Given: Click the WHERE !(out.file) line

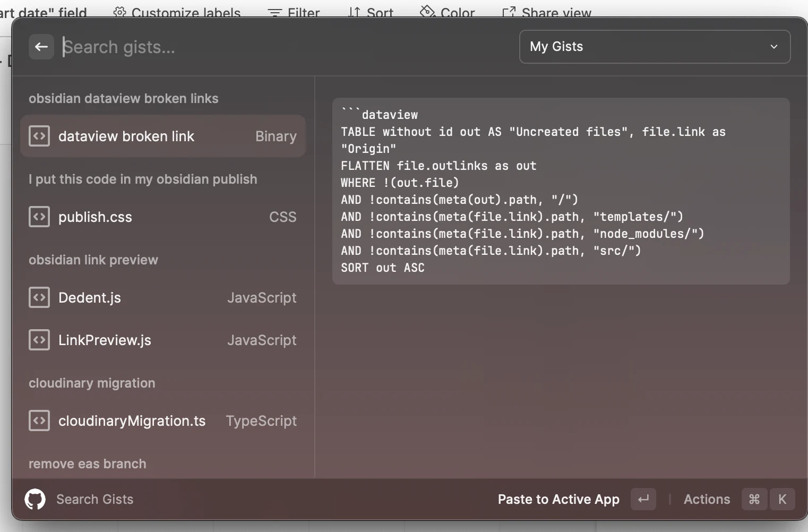Looking at the screenshot, I should tap(400, 183).
